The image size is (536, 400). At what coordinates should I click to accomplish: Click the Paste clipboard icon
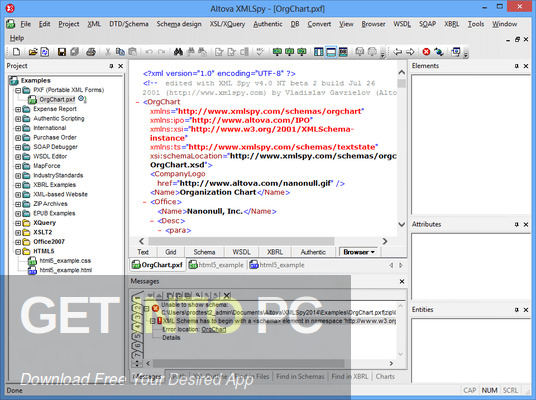132,52
